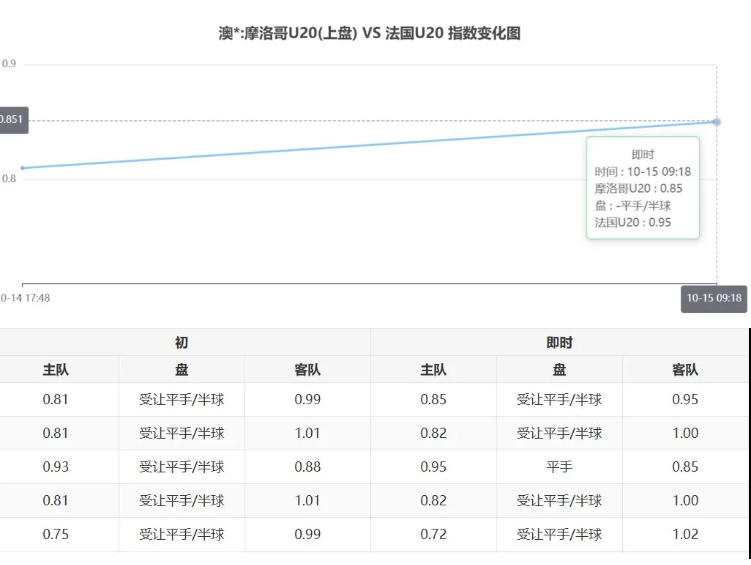Click the "盘" column header under 即时
751x565 pixels.
(559, 370)
